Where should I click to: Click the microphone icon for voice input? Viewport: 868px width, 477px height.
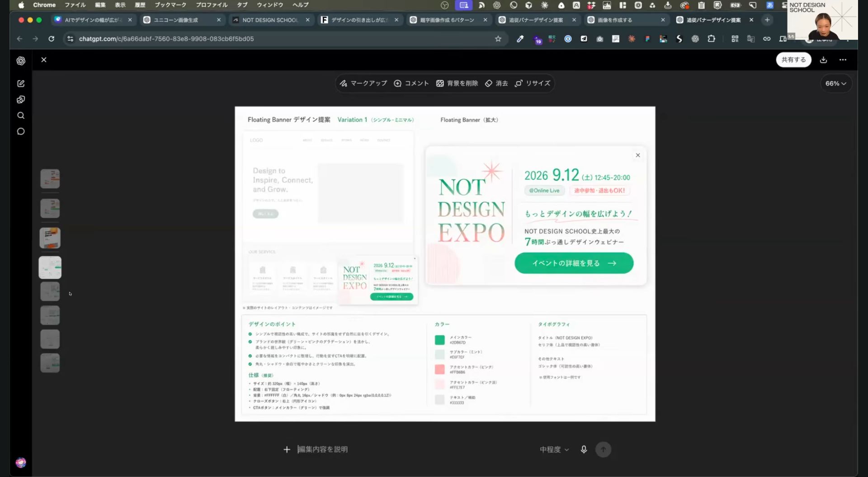click(x=584, y=449)
